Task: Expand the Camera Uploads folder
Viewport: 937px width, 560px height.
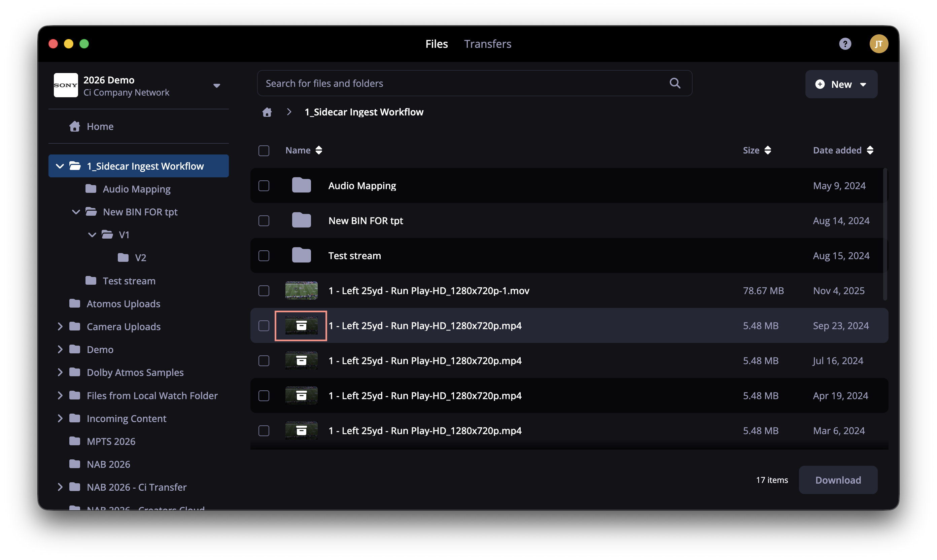Action: (60, 326)
